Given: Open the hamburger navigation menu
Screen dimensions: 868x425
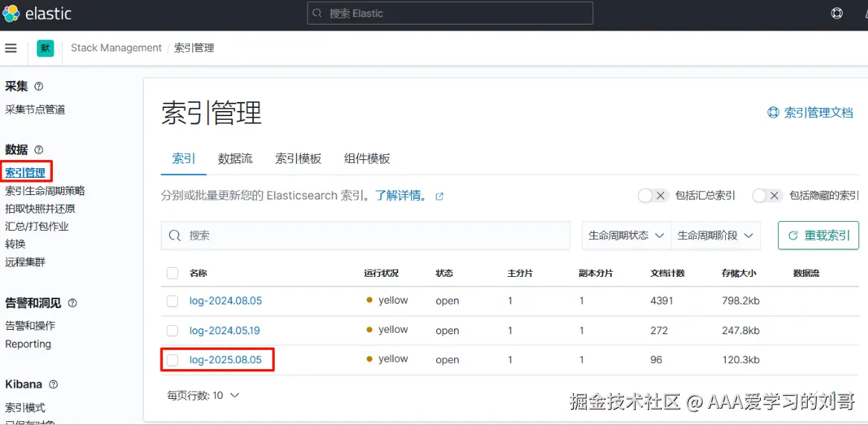Looking at the screenshot, I should click(10, 48).
